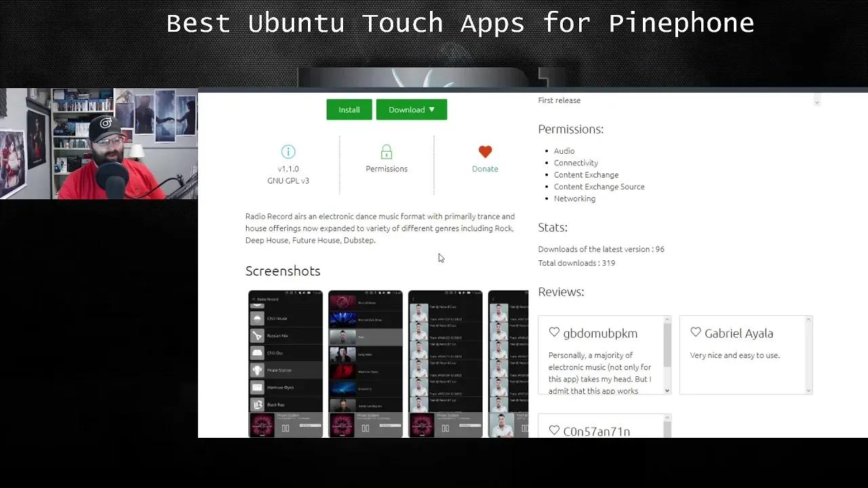Click the Install button
This screenshot has height=488, width=868.
349,109
